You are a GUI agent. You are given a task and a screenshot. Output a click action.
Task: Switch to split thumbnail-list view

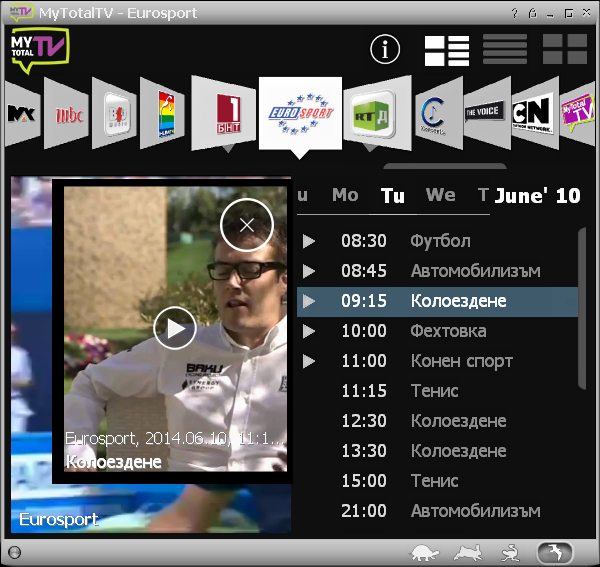pyautogui.click(x=447, y=51)
